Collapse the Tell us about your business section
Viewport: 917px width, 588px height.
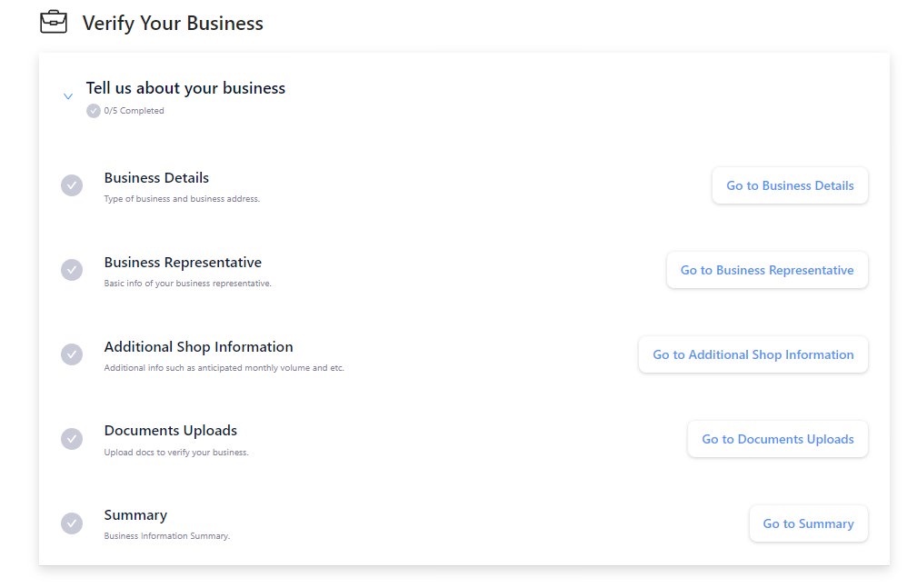coord(68,96)
